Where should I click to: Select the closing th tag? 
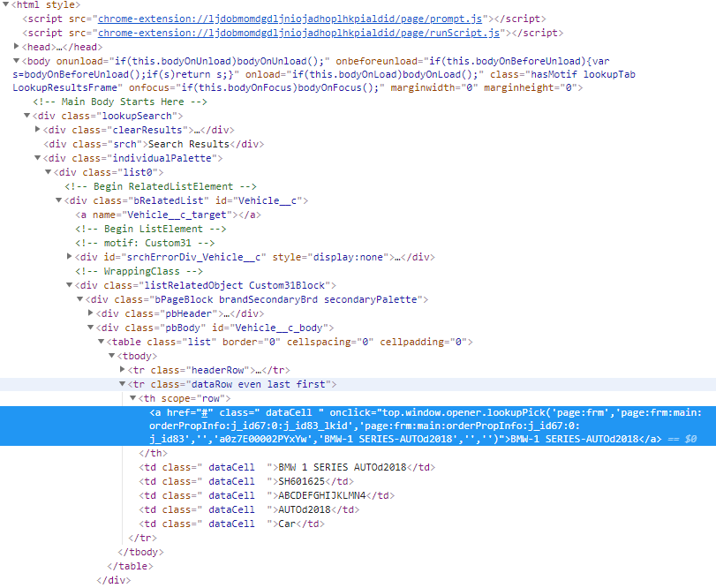(153, 453)
